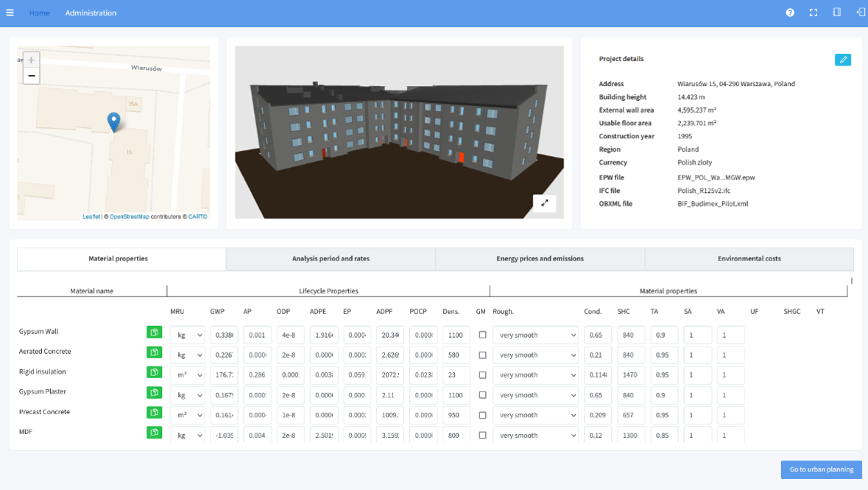This screenshot has width=868, height=490.
Task: Go to Home in top navigation
Action: coord(39,13)
